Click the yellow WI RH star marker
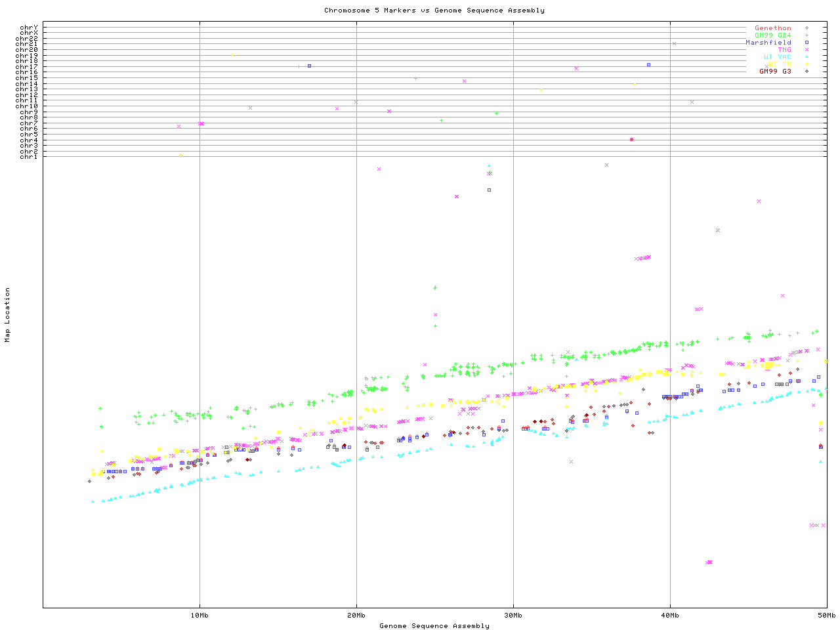Screen dimensions: 840x630 (807, 64)
